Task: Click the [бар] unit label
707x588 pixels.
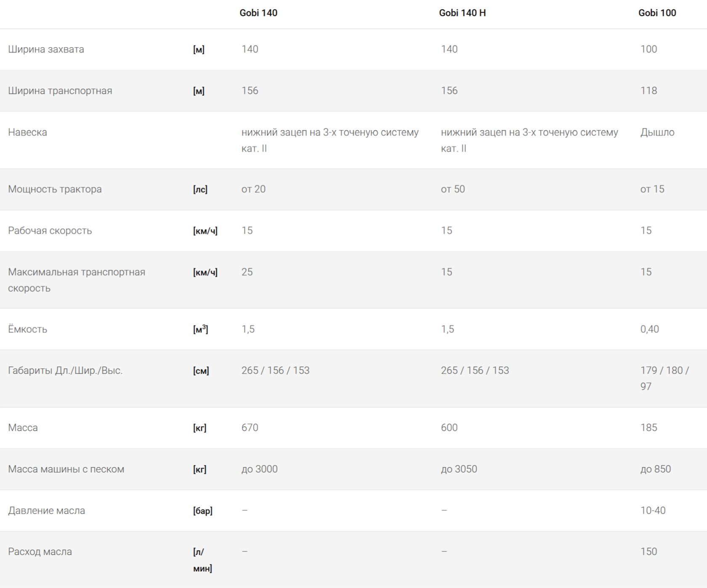Action: click(x=202, y=511)
